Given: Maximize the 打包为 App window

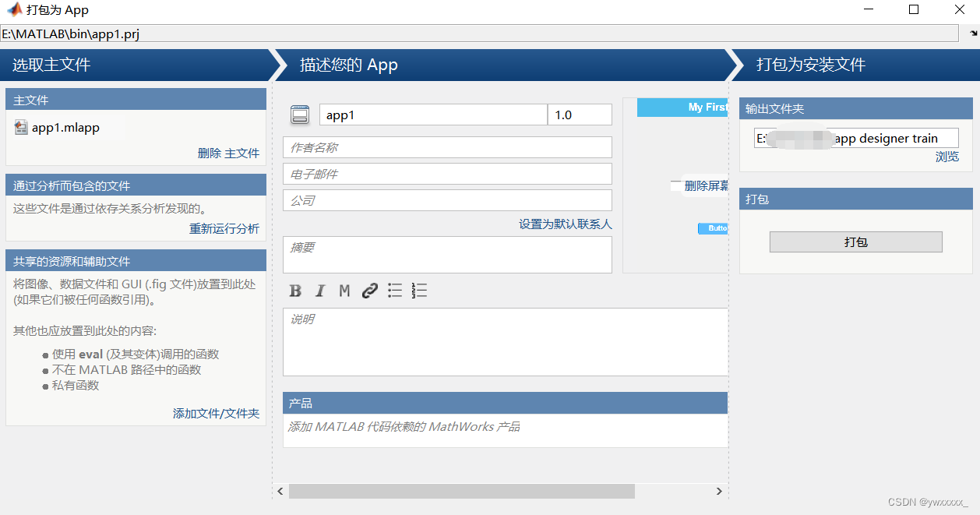Looking at the screenshot, I should click(x=914, y=10).
